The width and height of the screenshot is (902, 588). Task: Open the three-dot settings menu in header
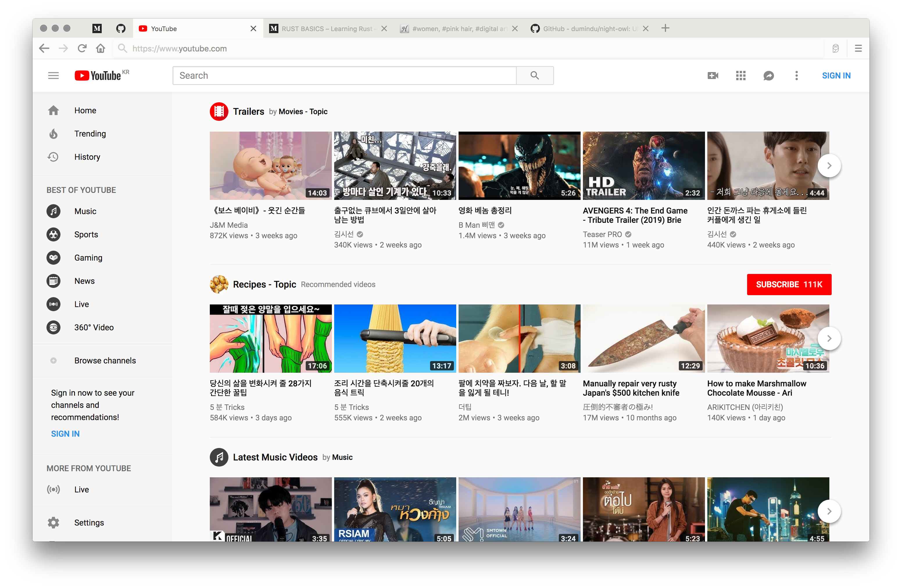pos(796,76)
